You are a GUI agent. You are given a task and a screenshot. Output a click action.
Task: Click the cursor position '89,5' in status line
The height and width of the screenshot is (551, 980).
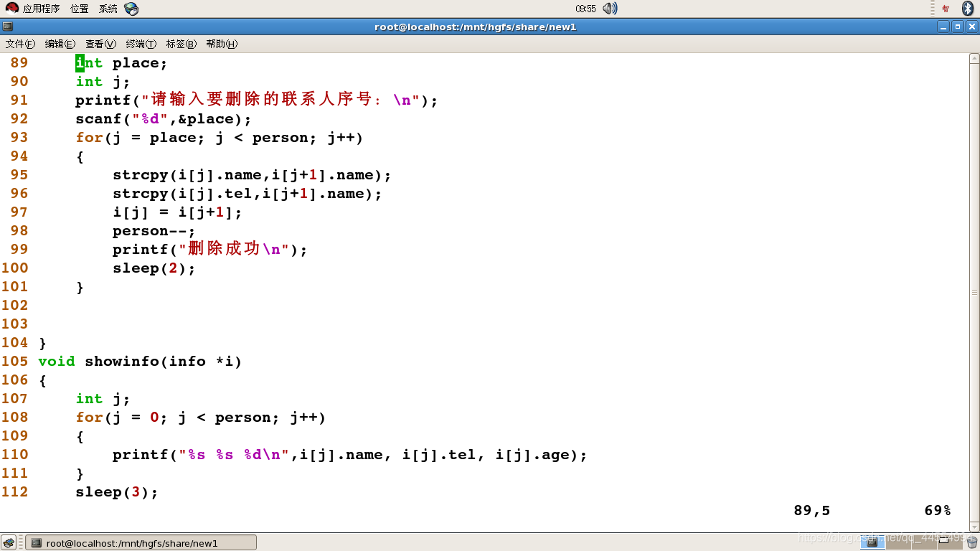(x=812, y=511)
